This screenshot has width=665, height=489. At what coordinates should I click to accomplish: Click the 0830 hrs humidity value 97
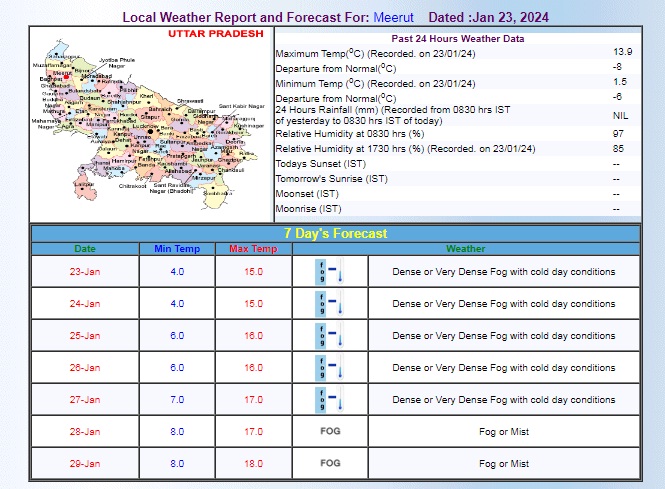click(618, 134)
